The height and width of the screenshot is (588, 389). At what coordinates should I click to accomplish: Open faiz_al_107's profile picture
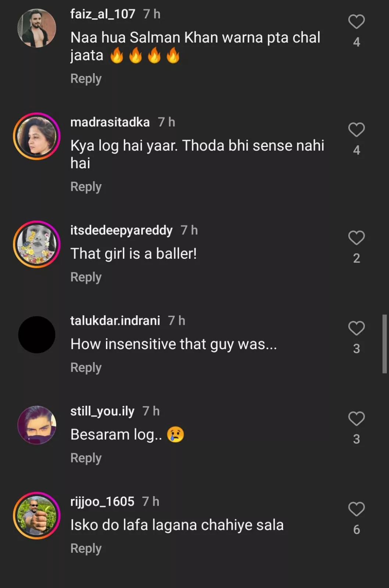(x=37, y=28)
